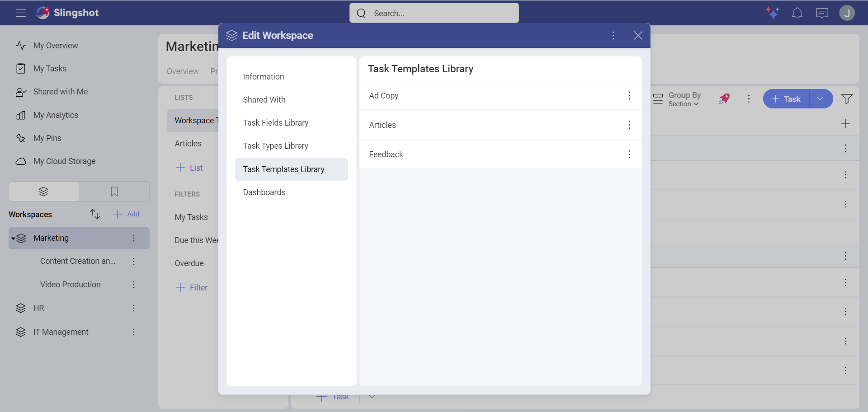This screenshot has width=868, height=412.
Task: Switch to the bookmarks tab
Action: point(114,192)
